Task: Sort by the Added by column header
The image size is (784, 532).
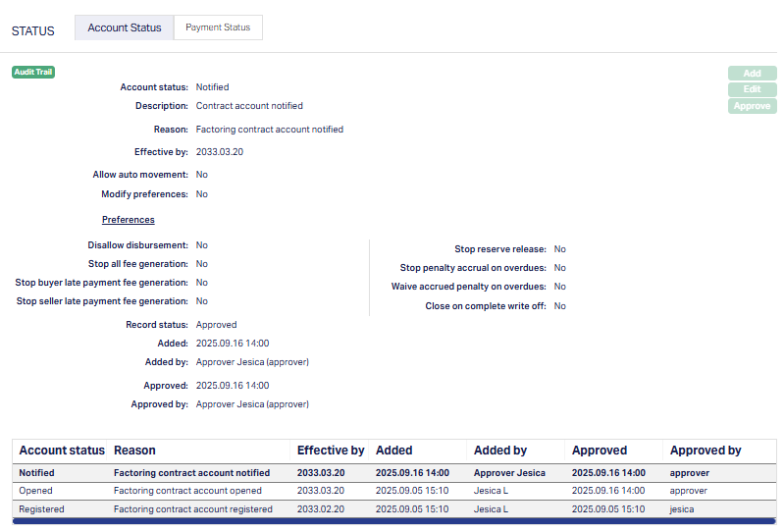Action: click(x=500, y=451)
